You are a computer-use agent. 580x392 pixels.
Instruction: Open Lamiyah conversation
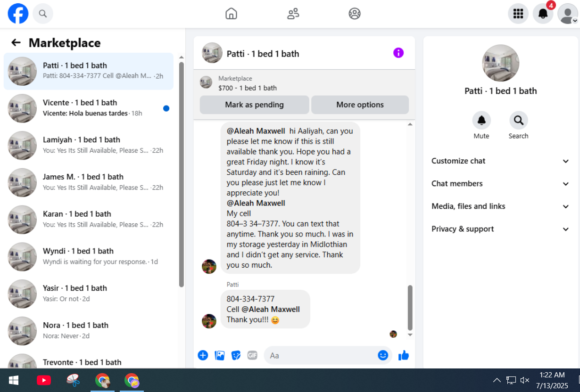tap(89, 146)
